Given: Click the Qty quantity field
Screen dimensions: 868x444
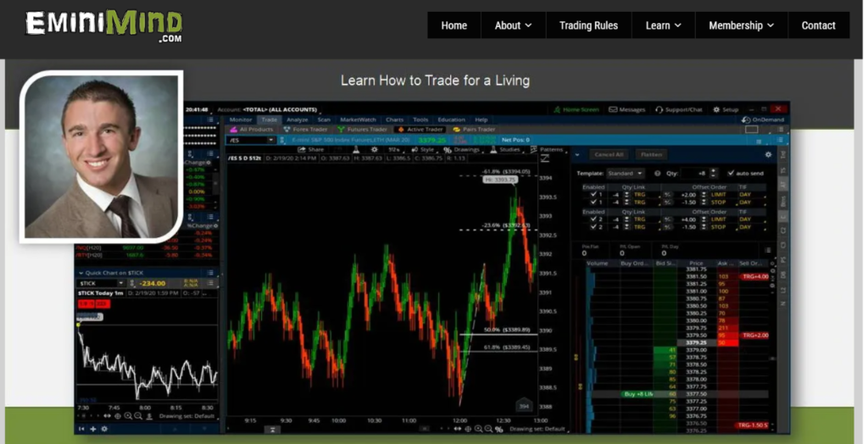Looking at the screenshot, I should point(693,174).
